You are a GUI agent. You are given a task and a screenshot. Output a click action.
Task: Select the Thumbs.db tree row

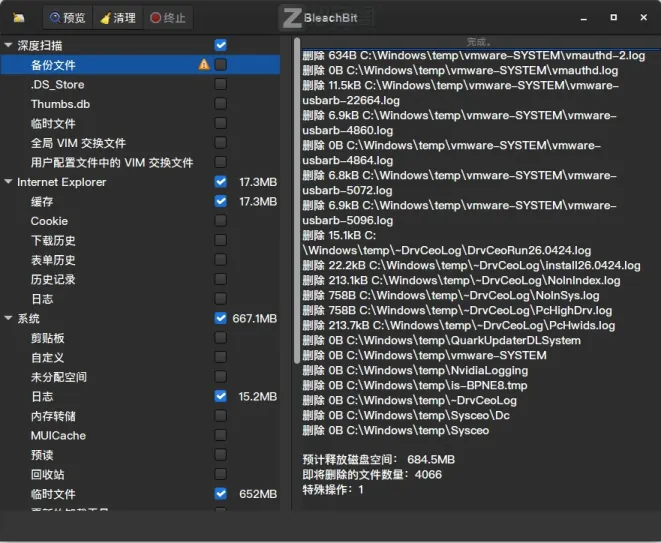140,104
